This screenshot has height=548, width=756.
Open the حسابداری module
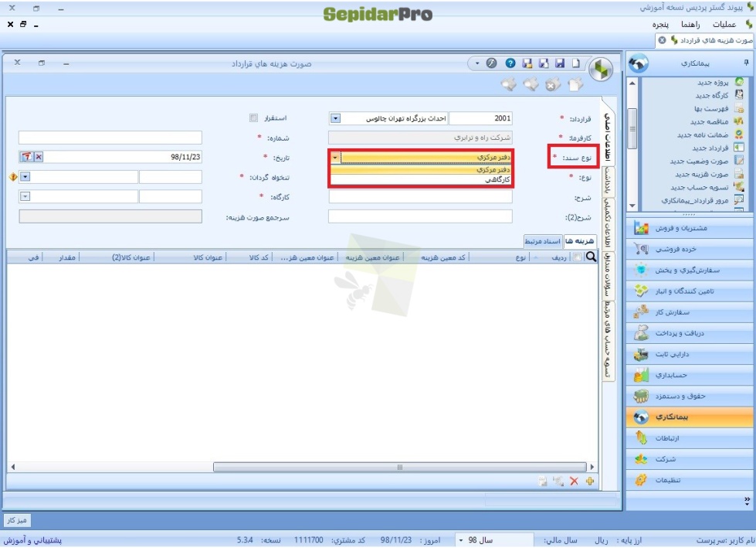click(x=690, y=375)
